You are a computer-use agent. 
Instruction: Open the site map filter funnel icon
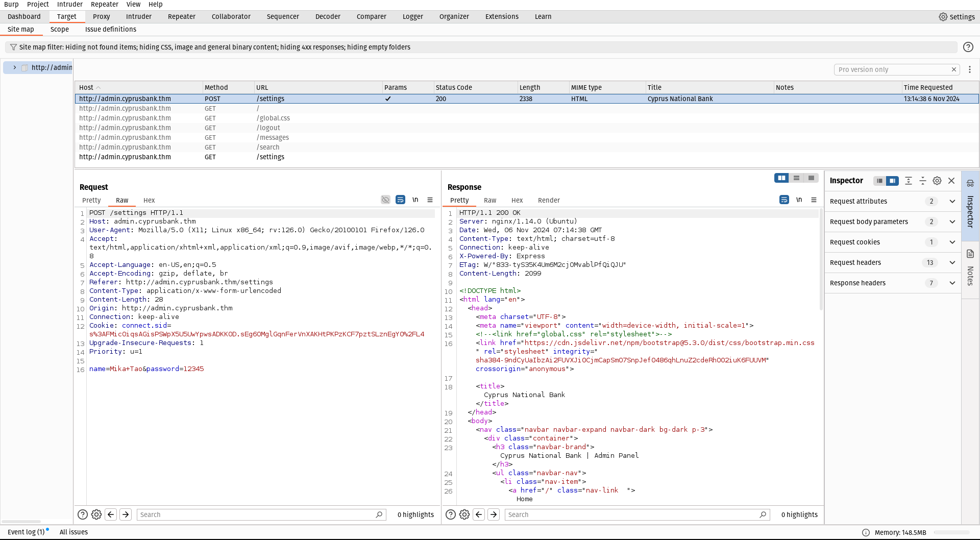point(13,47)
